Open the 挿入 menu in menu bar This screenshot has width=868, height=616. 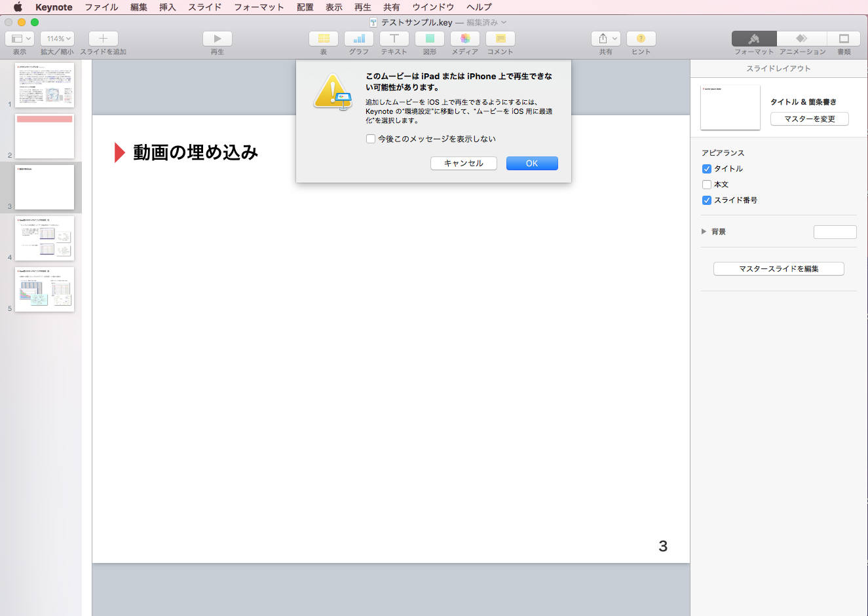pyautogui.click(x=168, y=7)
